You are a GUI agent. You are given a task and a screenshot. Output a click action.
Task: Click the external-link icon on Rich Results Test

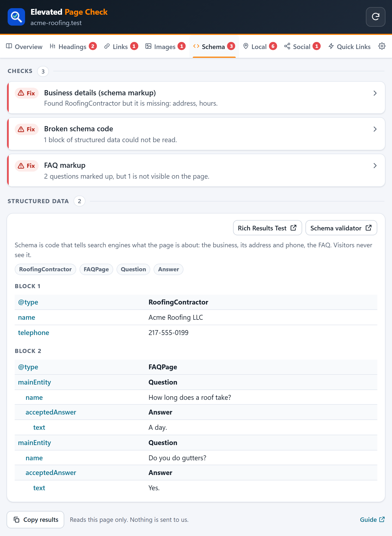pyautogui.click(x=293, y=228)
